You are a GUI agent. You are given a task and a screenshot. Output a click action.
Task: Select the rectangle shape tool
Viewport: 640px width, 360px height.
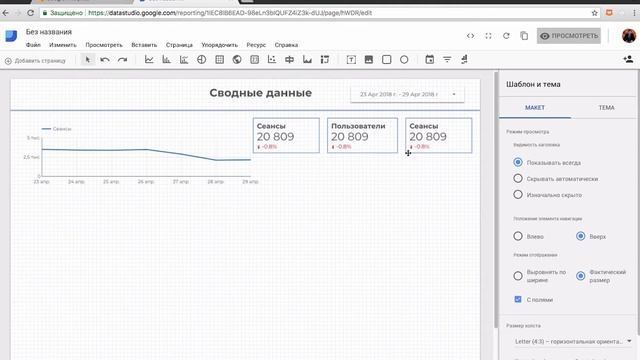pyautogui.click(x=387, y=60)
